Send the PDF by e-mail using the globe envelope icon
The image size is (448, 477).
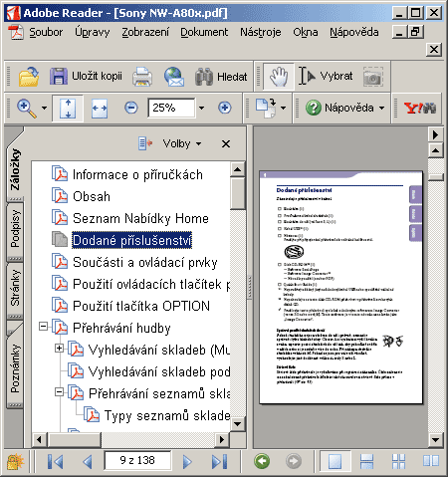pos(174,77)
